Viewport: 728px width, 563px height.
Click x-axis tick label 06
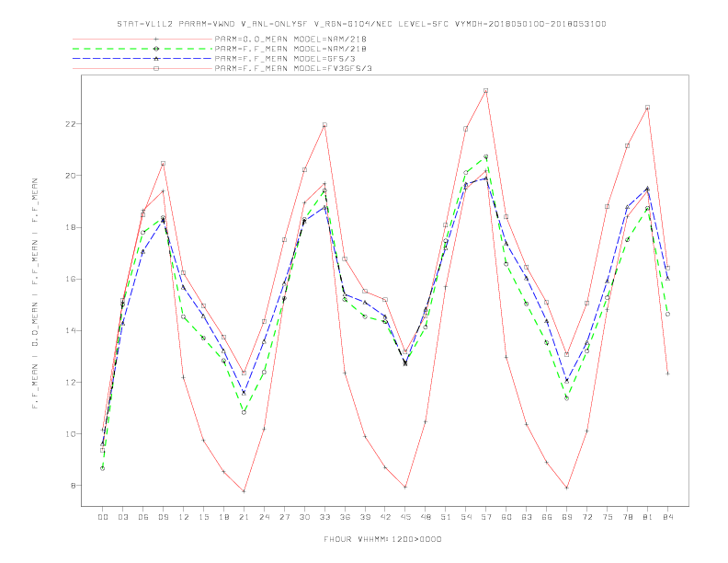[x=143, y=517]
